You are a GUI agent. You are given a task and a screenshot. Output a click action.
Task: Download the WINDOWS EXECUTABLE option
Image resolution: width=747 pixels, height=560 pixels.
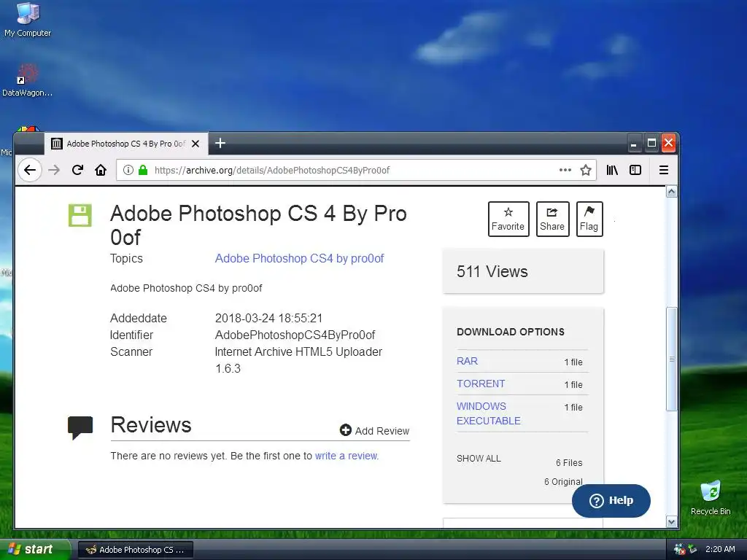488,413
